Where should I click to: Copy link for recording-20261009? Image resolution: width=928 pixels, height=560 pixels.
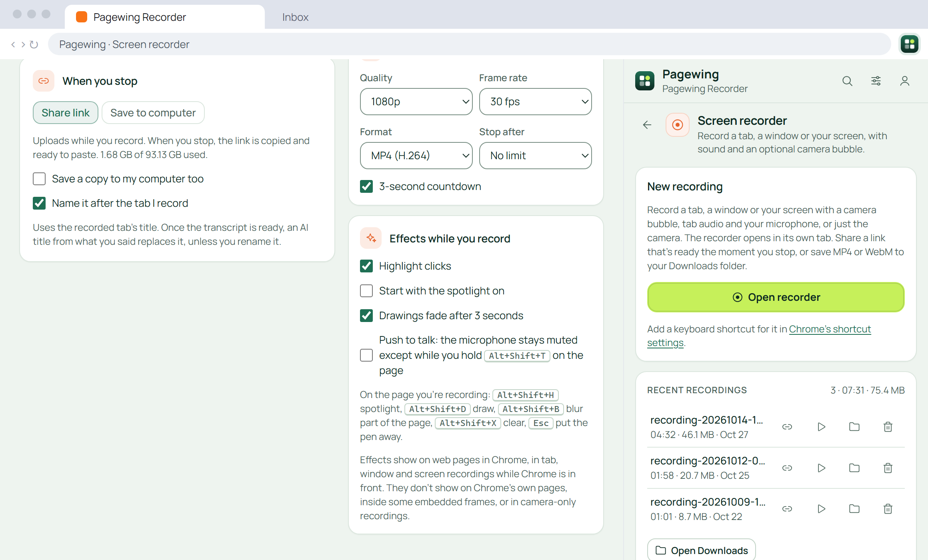click(787, 509)
